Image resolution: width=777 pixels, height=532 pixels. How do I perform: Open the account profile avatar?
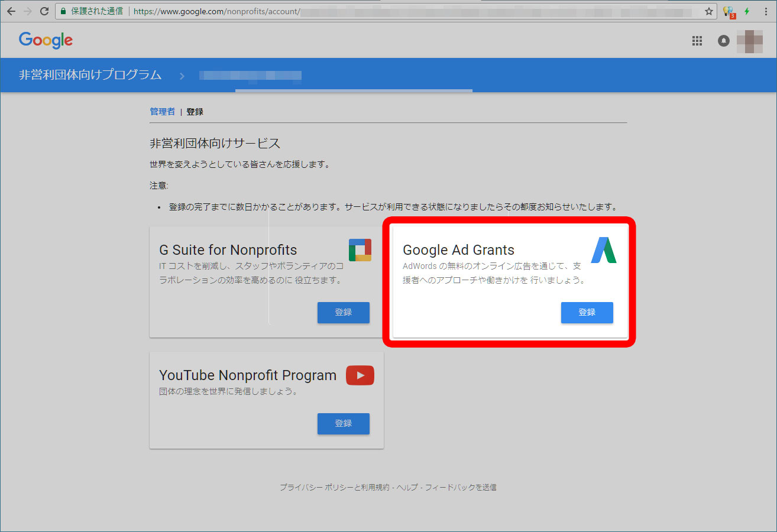(750, 41)
